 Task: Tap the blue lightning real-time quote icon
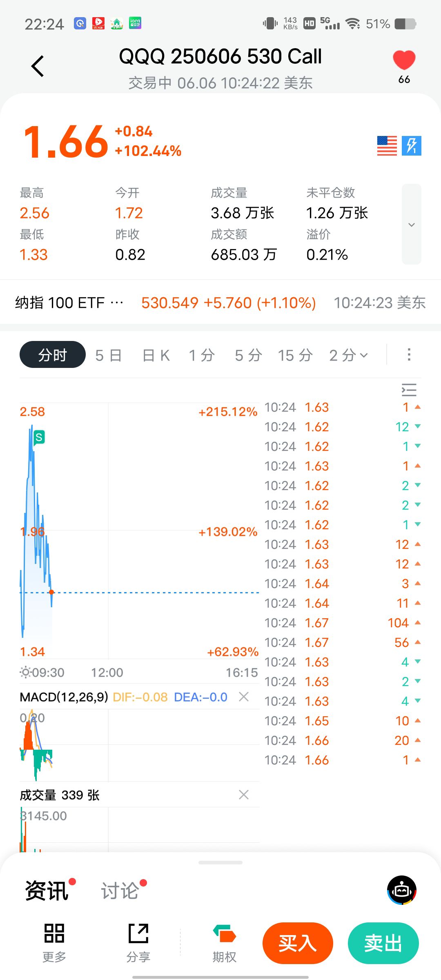[x=412, y=146]
